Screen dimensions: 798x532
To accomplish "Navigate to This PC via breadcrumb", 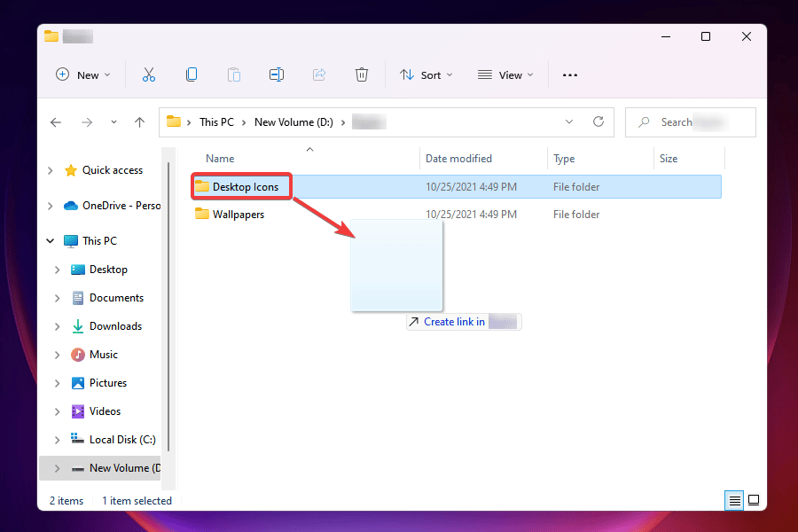I will [217, 121].
